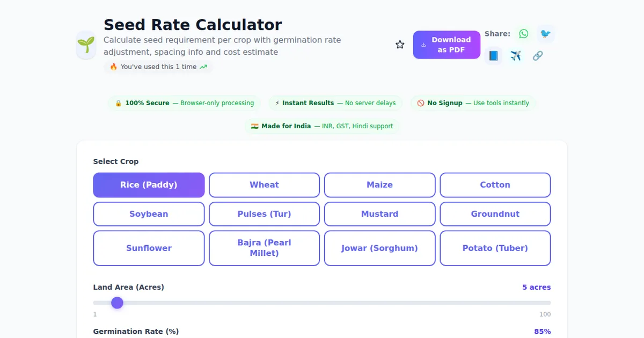The height and width of the screenshot is (338, 644).
Task: Switch crop selection to Potato (Tuber)
Action: pyautogui.click(x=495, y=248)
